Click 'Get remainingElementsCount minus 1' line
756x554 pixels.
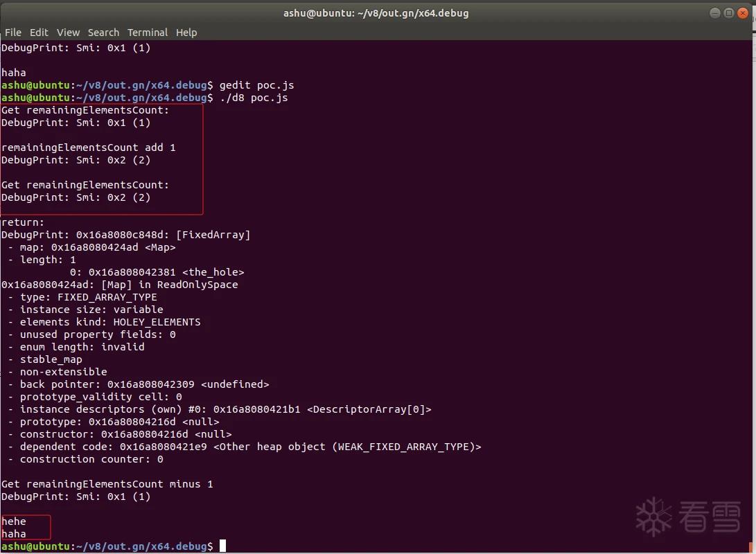pyautogui.click(x=107, y=483)
